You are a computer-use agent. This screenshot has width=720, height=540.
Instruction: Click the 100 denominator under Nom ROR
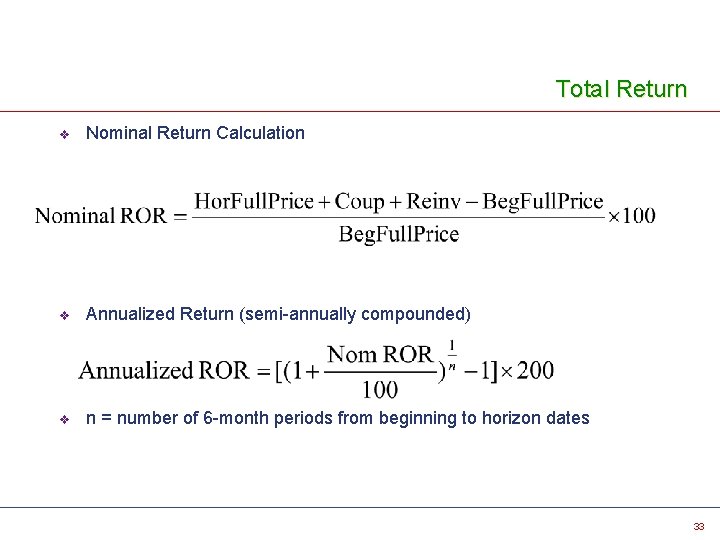[x=380, y=390]
